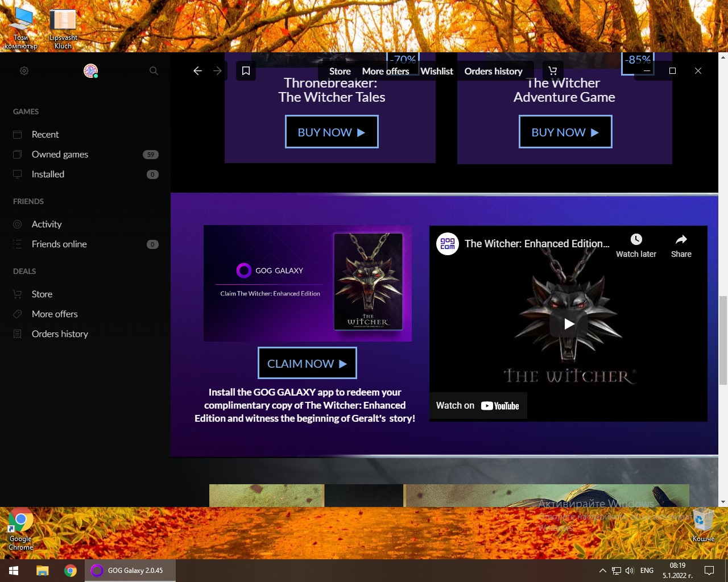Open the shopping cart icon
This screenshot has width=728, height=582.
point(553,71)
